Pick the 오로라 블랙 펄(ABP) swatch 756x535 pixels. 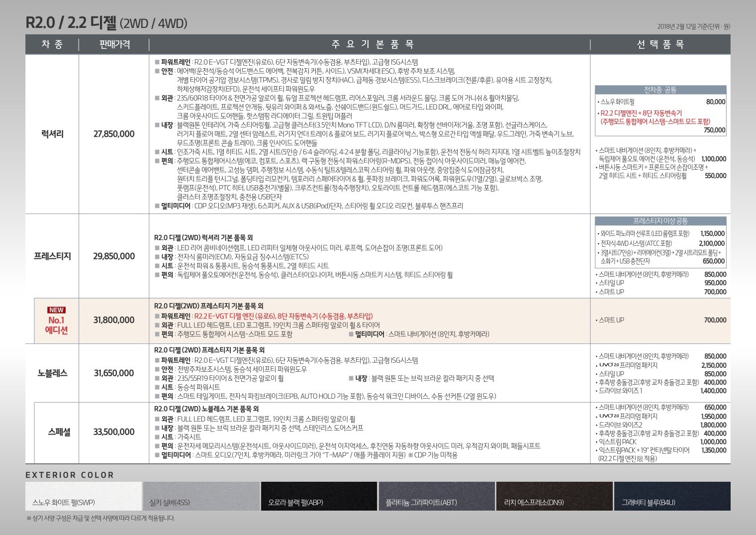(x=318, y=496)
